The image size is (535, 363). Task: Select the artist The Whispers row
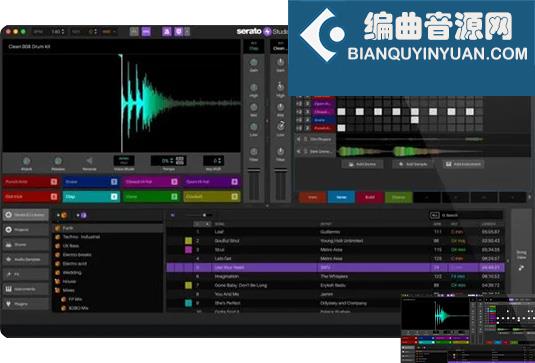[x=335, y=276]
